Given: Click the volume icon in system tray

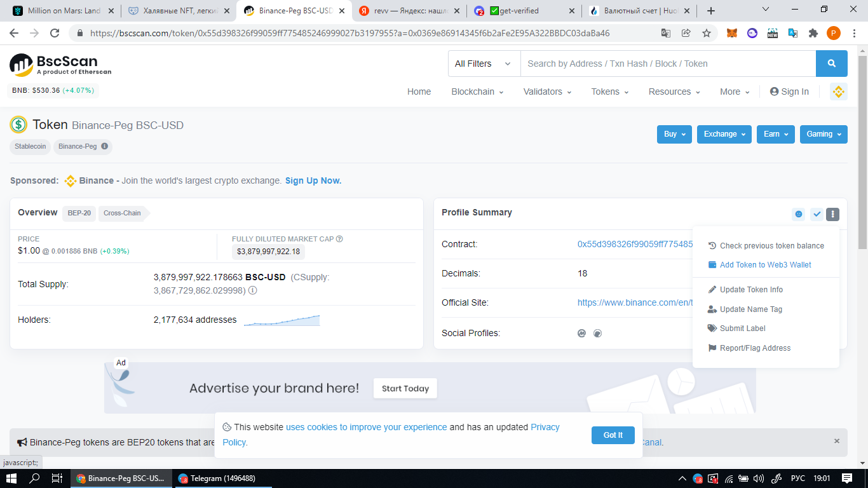Looking at the screenshot, I should (759, 478).
